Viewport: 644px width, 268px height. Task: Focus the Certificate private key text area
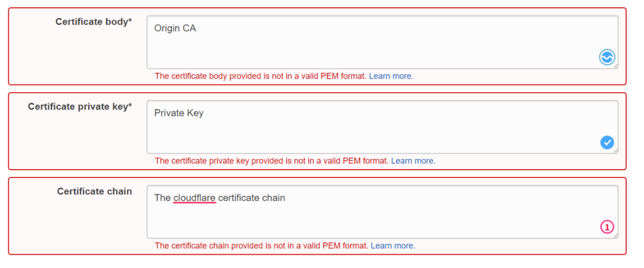[358, 131]
